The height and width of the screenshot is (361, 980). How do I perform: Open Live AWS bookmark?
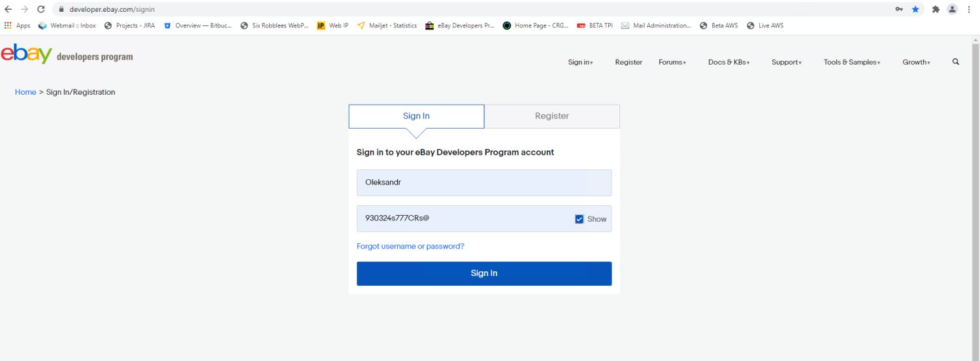pos(765,26)
